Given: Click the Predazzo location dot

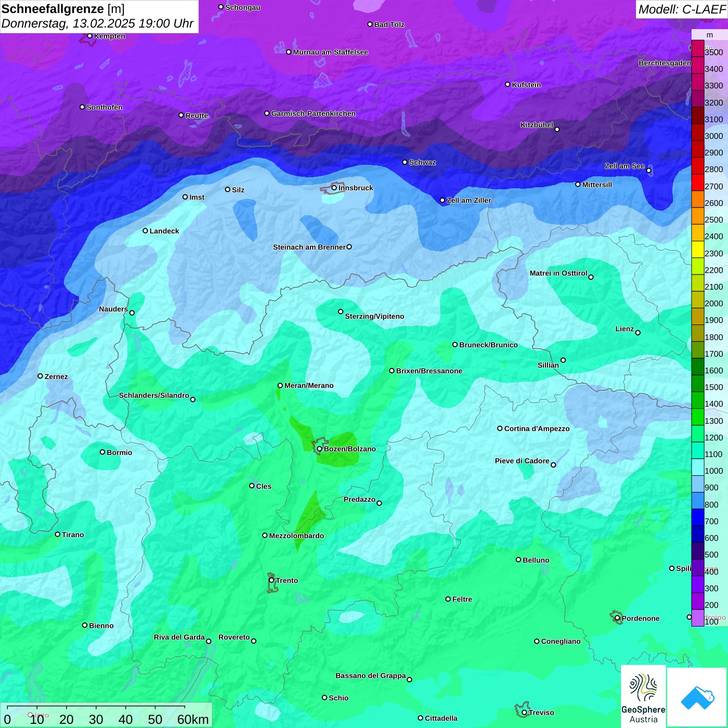Looking at the screenshot, I should pyautogui.click(x=379, y=503).
